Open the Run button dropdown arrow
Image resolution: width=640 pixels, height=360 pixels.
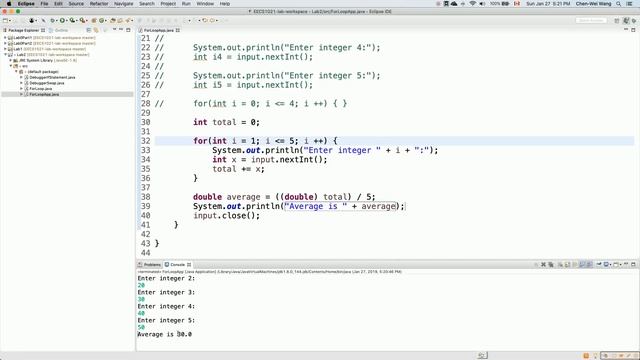67,20
